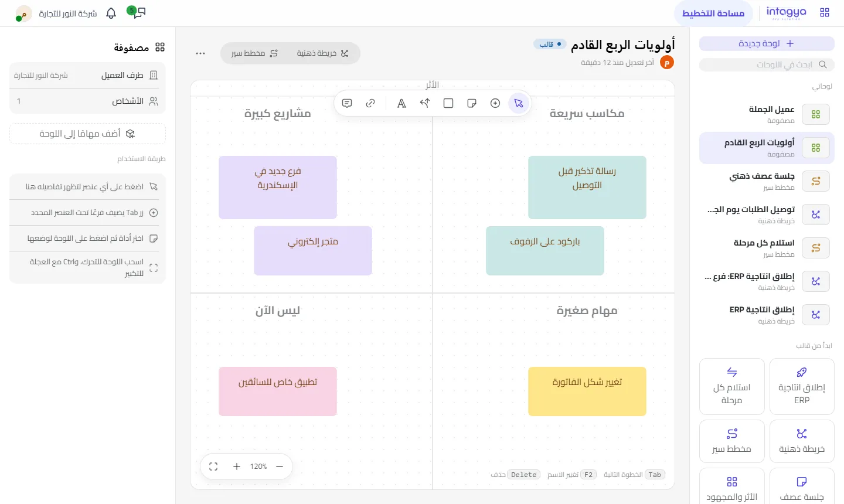
Task: Open the الأشخاص row
Action: pos(87,101)
